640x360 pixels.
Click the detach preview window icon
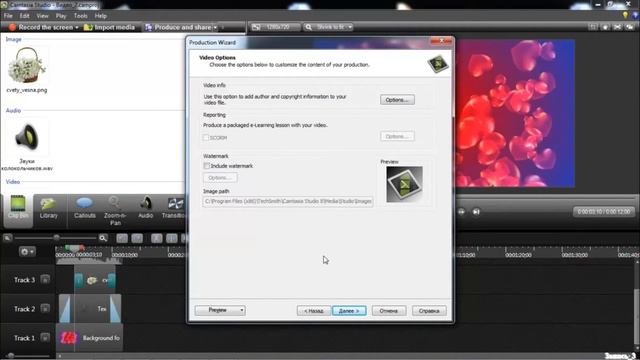630,27
